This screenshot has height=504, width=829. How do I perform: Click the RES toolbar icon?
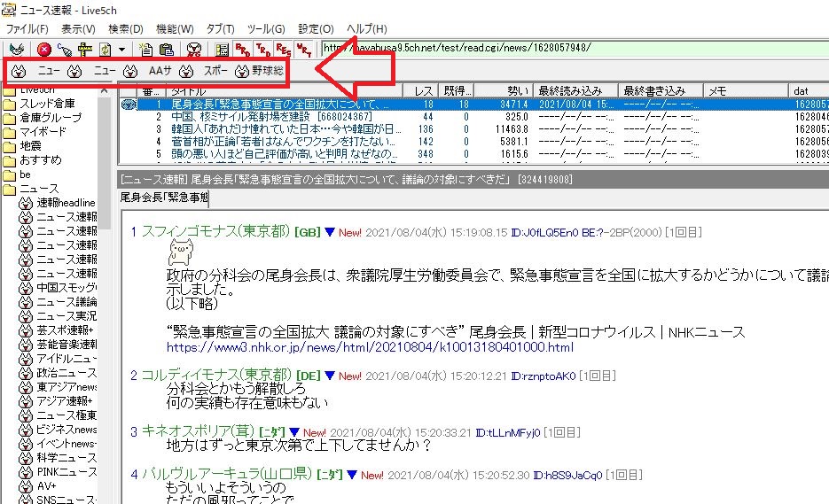[284, 49]
